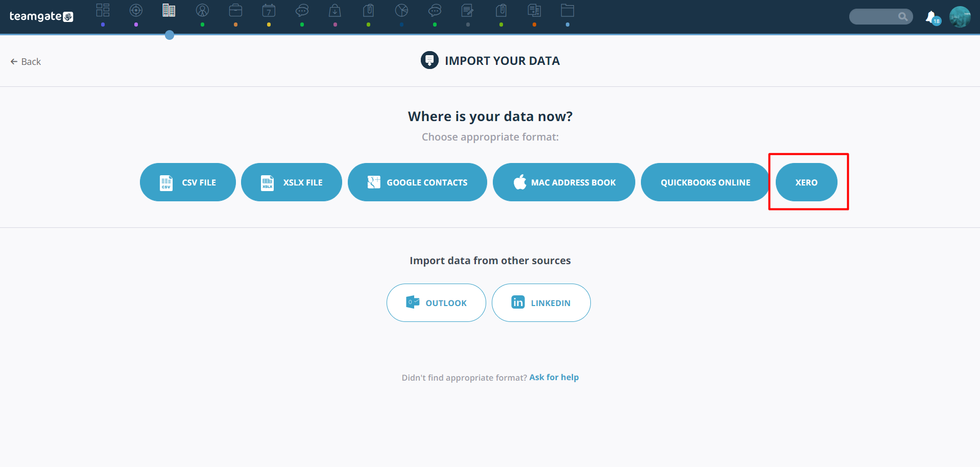Import from QUICKBOOKS ONLINE

point(705,182)
